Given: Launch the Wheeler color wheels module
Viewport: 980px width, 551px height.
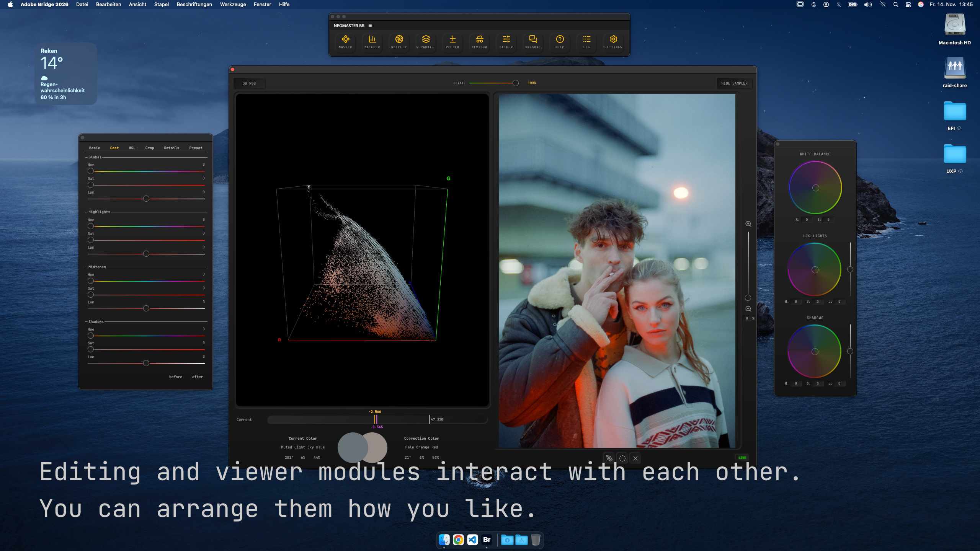Looking at the screenshot, I should [x=399, y=41].
